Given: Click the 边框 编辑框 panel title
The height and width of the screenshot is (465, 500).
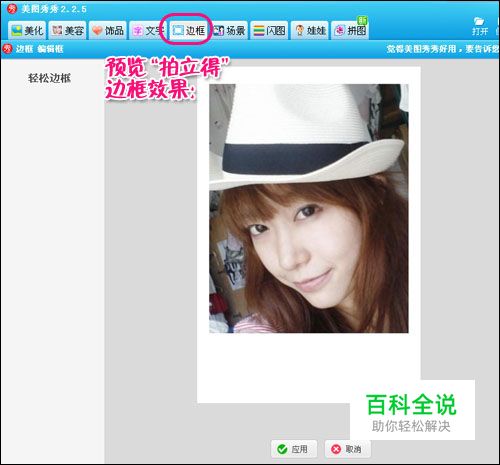Looking at the screenshot, I should point(39,49).
